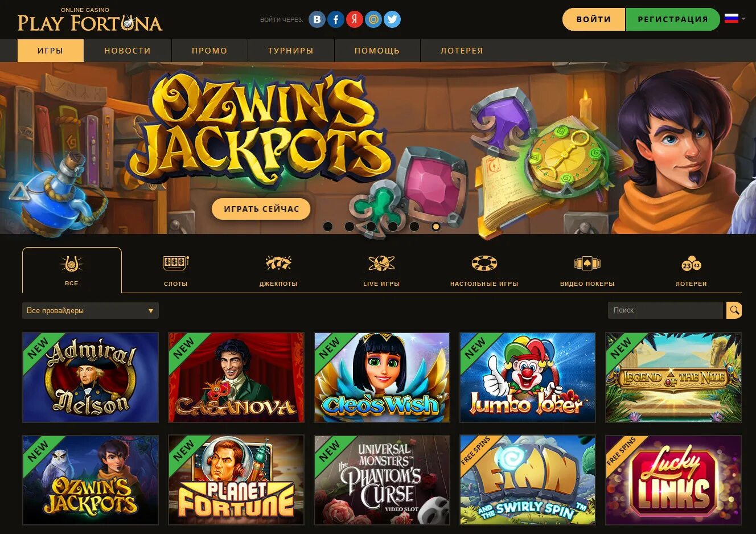Open the Слоты category icon
The height and width of the screenshot is (534, 756).
175,263
